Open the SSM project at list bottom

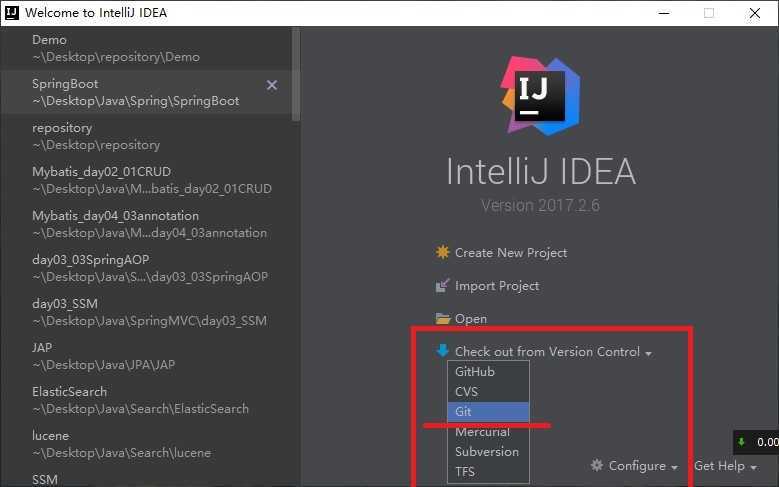(x=147, y=478)
